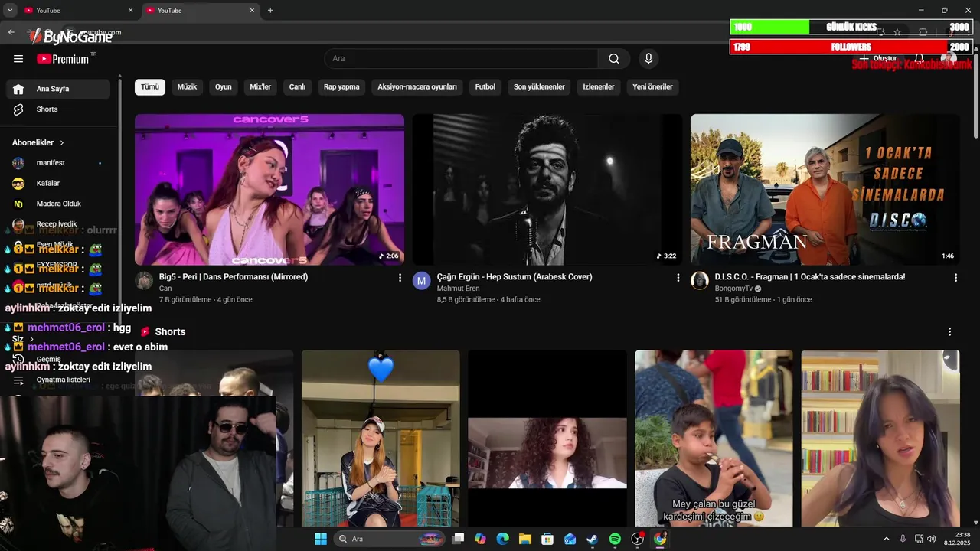Open the Ana Sayfa home item
Viewport: 980px width, 551px height.
(x=58, y=89)
